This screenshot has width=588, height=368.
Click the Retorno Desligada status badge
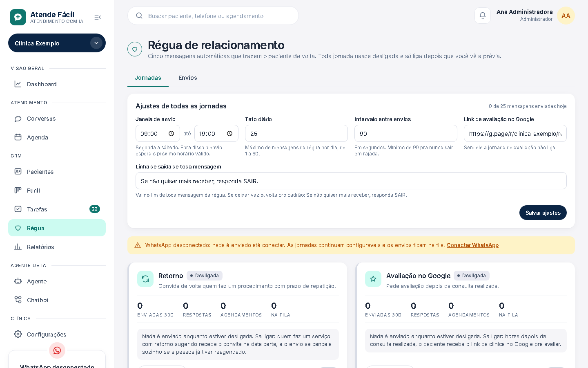pyautogui.click(x=205, y=276)
